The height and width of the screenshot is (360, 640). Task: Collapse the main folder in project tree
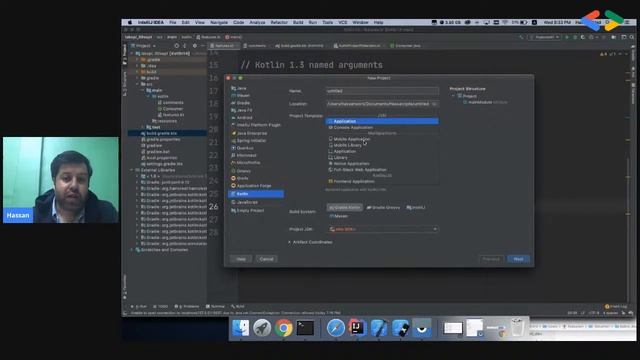pyautogui.click(x=143, y=90)
